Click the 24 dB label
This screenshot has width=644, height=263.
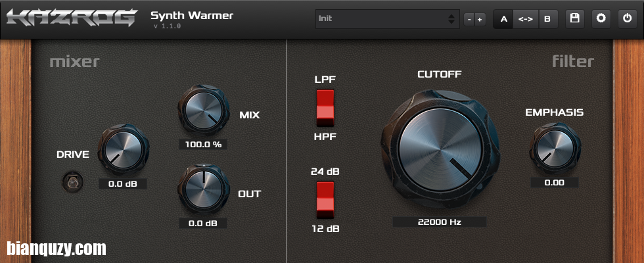(x=325, y=172)
